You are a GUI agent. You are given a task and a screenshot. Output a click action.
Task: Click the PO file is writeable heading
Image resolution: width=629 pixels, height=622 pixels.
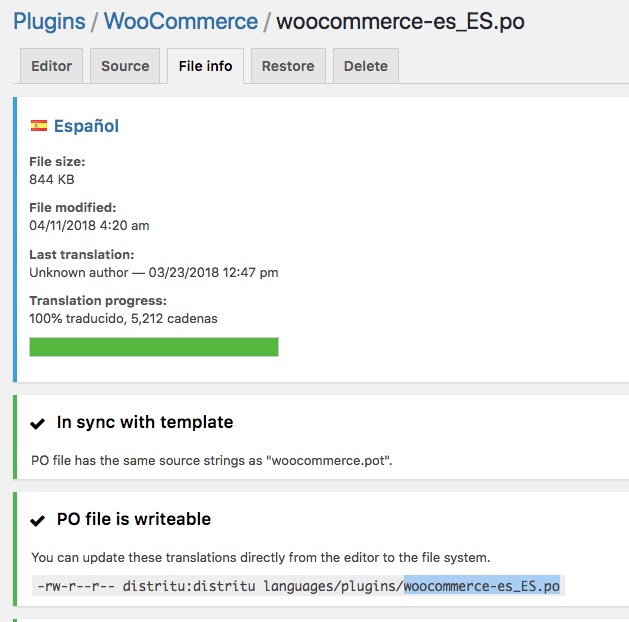pyautogui.click(x=134, y=519)
